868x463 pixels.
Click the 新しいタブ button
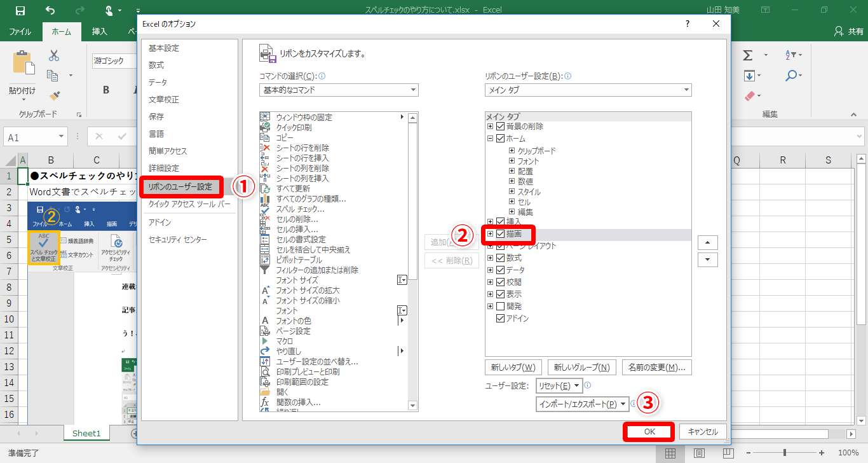pos(513,368)
